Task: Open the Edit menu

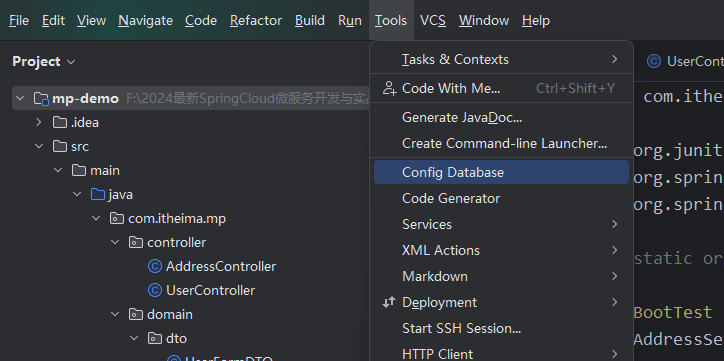Action: pos(54,21)
